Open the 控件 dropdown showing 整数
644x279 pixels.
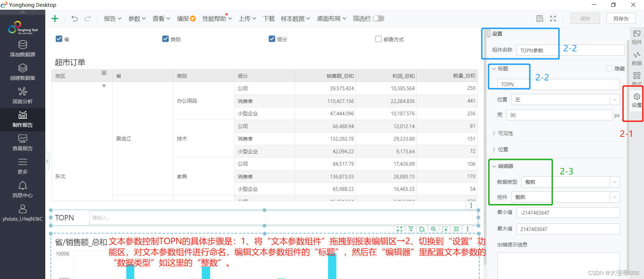566,197
